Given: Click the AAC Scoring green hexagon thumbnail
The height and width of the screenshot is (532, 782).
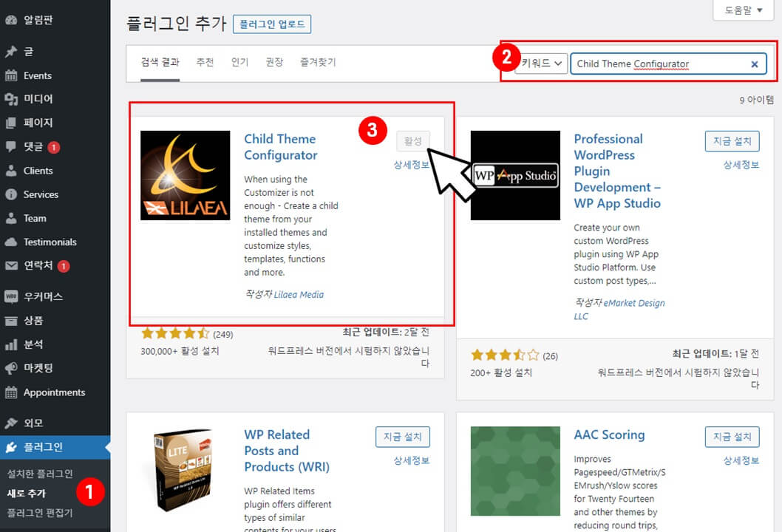Looking at the screenshot, I should click(515, 471).
